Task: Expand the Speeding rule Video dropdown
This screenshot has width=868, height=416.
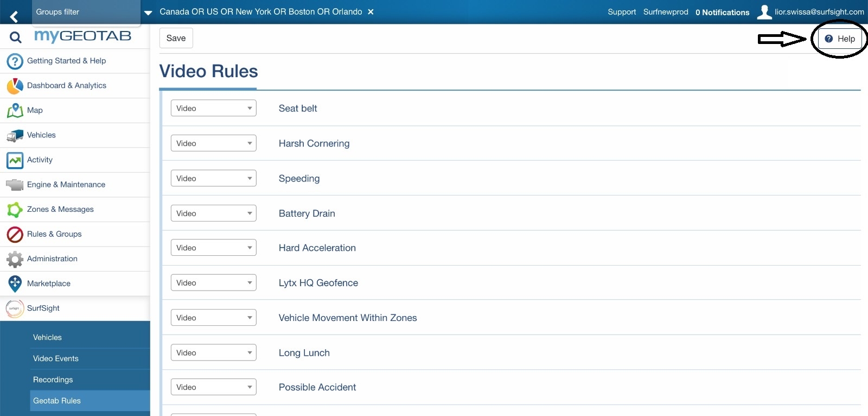Action: [x=213, y=178]
